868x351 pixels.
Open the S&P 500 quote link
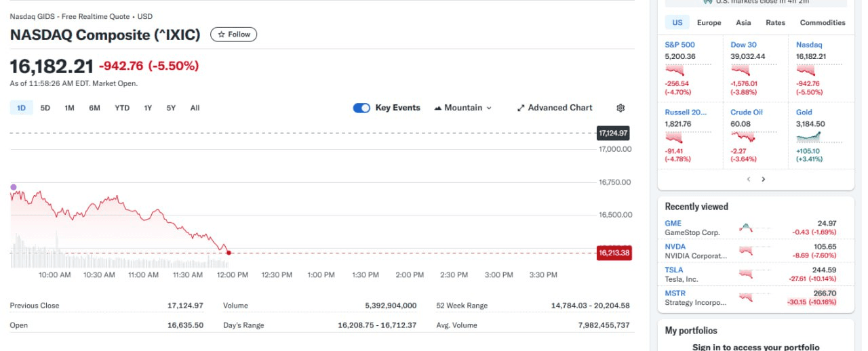pos(680,45)
